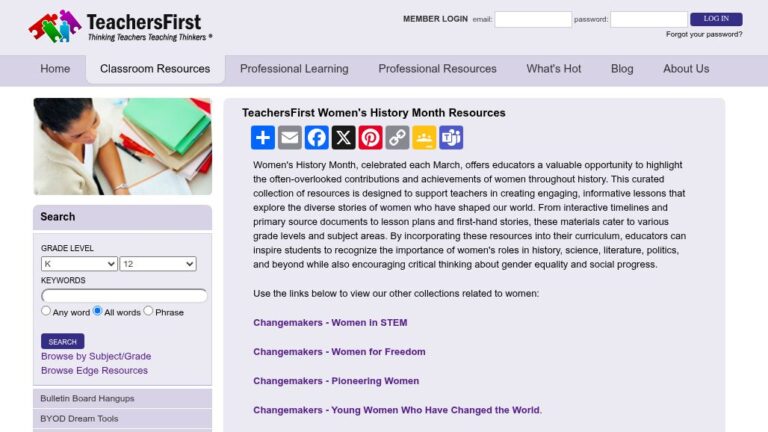Select the Phrase radio button
This screenshot has width=768, height=432.
[x=148, y=311]
